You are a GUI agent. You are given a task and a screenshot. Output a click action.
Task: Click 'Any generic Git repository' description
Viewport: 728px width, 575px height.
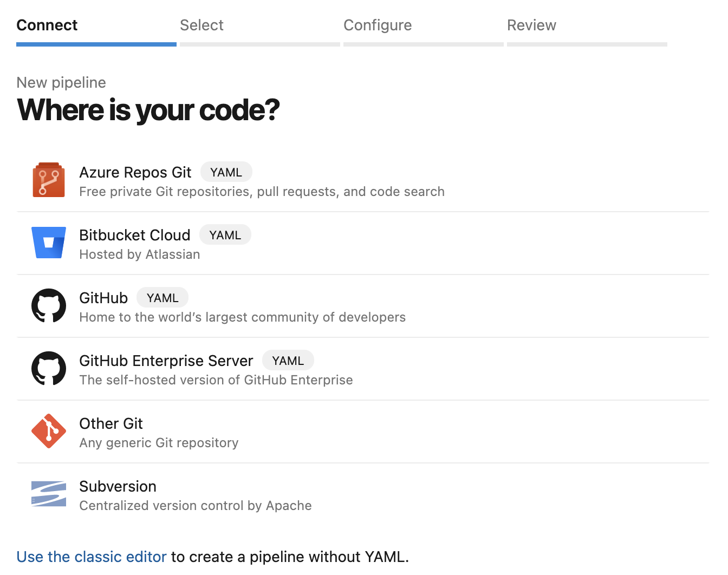point(159,443)
